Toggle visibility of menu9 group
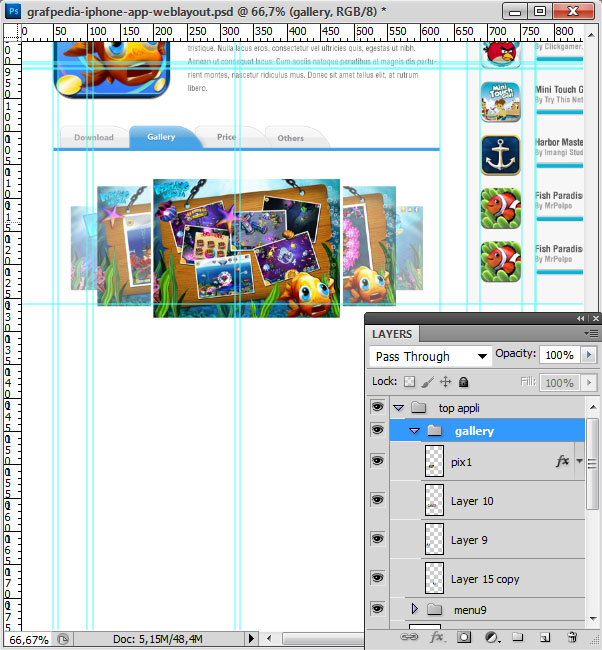The width and height of the screenshot is (602, 650). tap(377, 609)
